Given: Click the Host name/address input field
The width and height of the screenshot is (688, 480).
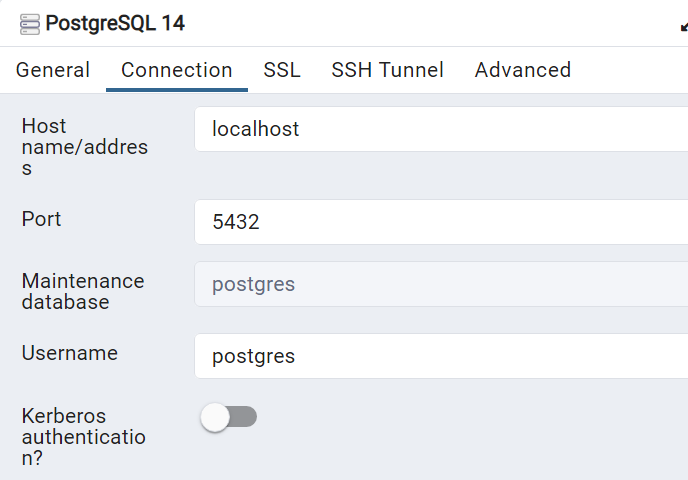Looking at the screenshot, I should [x=440, y=129].
